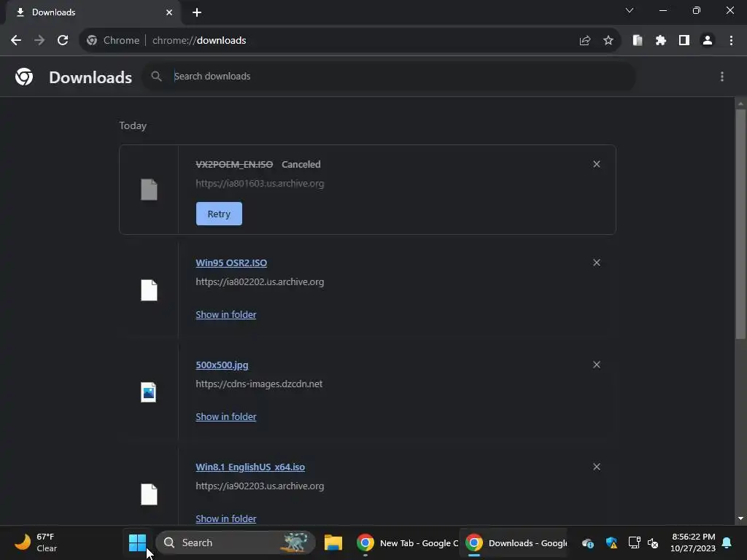Click the https://ia802202.us.archive.org source text
The height and width of the screenshot is (560, 747).
coord(260,282)
